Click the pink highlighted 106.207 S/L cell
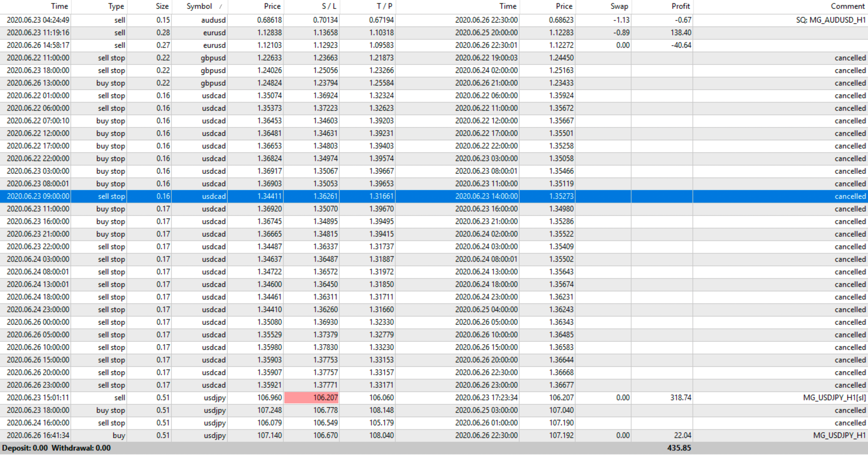This screenshot has width=868, height=455. coord(312,398)
